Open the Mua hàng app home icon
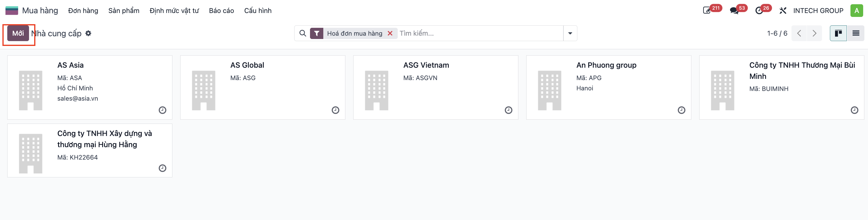This screenshot has height=220, width=868. 11,11
